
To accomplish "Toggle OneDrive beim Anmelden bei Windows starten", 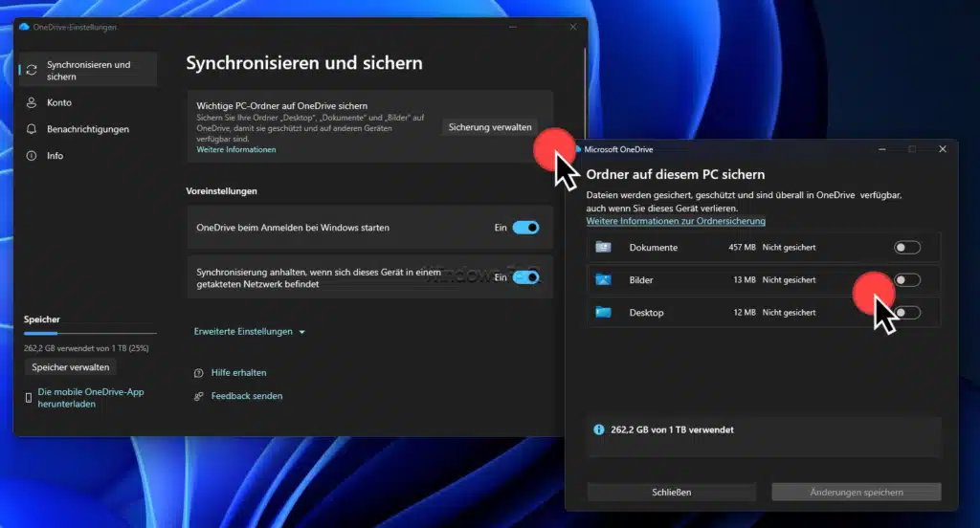I will coord(525,228).
